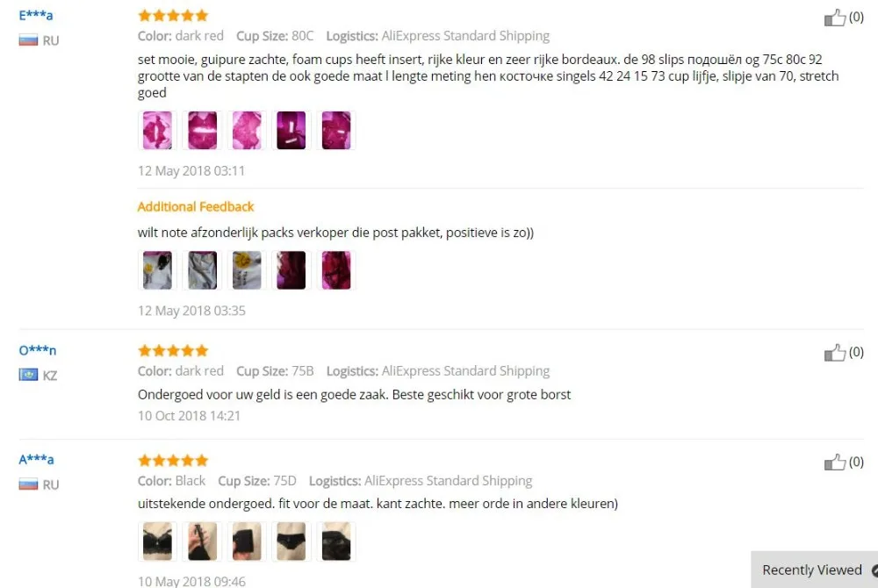Open fourth photo in A***a's review
Screen dimensions: 878x588
coord(291,541)
